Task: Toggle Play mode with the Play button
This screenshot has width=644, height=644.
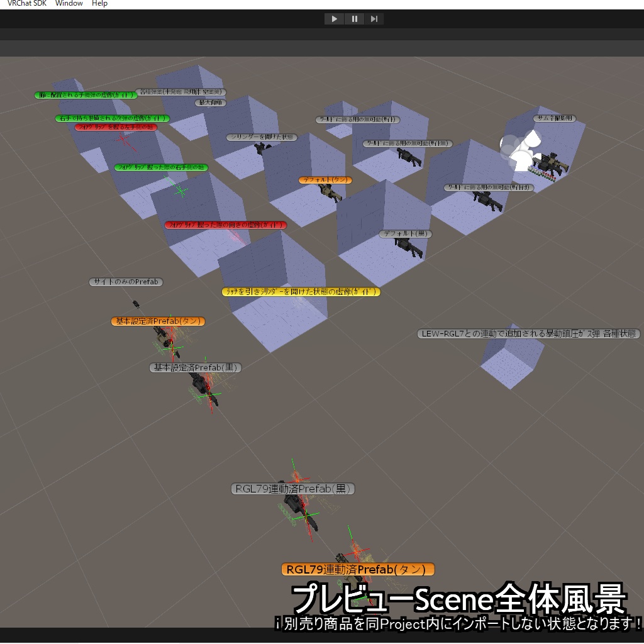Action: (334, 18)
